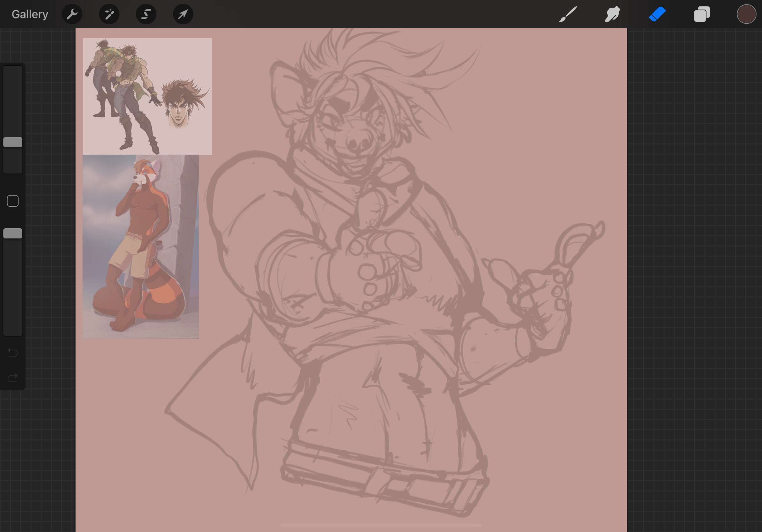Tap the red panda reference image
762x532 pixels.
click(x=141, y=247)
